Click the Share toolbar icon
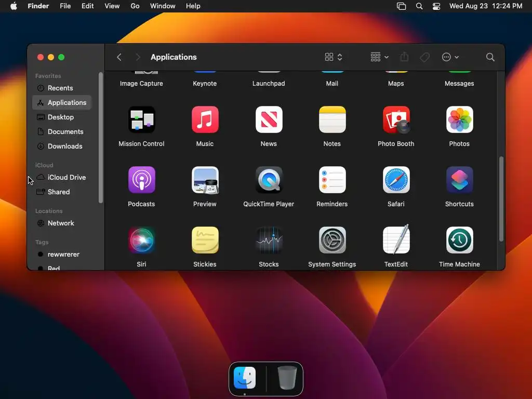This screenshot has height=399, width=532. (x=404, y=57)
